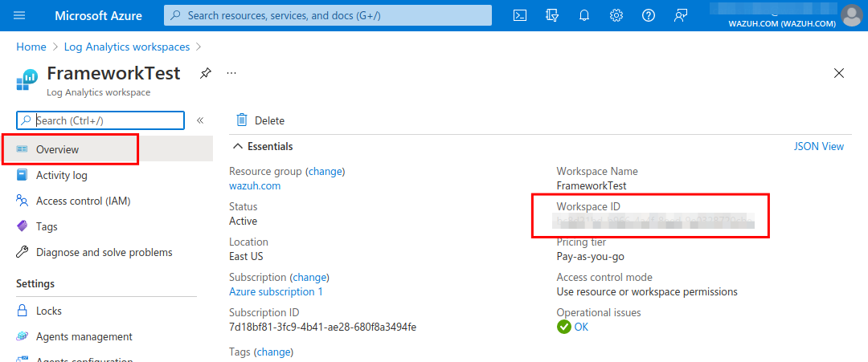Image resolution: width=868 pixels, height=362 pixels.
Task: Click the FrameworkTest Workspace Name value
Action: pos(592,185)
